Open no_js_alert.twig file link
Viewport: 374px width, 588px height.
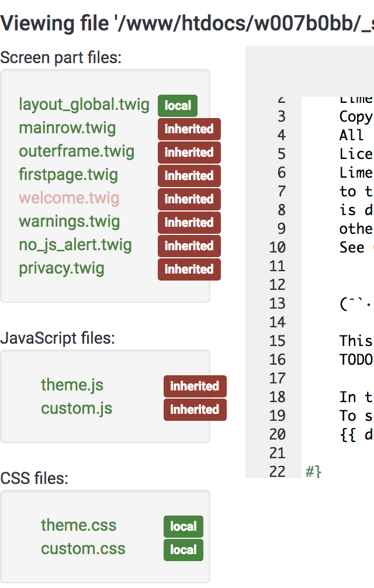pos(75,245)
